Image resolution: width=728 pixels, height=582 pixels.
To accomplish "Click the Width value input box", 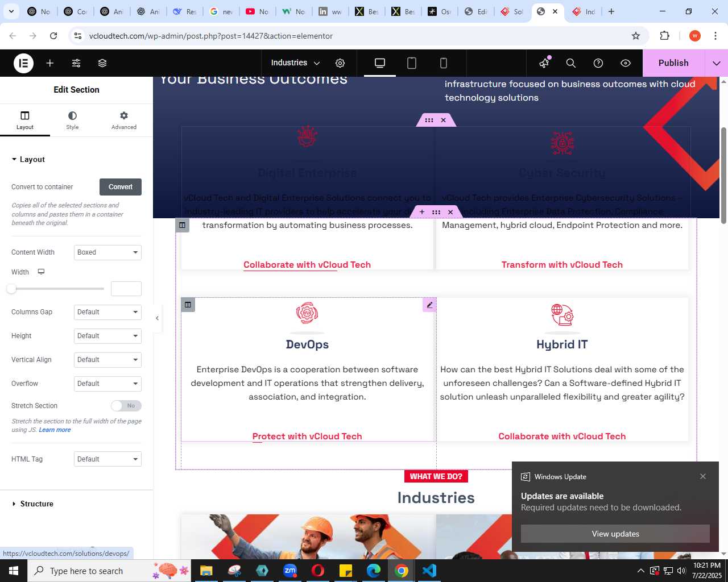I will tap(126, 289).
